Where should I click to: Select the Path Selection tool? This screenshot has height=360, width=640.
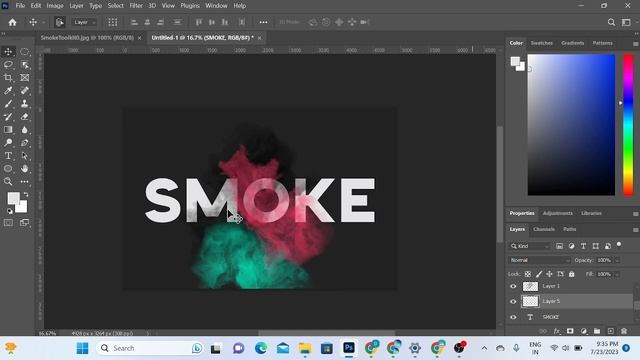24,156
